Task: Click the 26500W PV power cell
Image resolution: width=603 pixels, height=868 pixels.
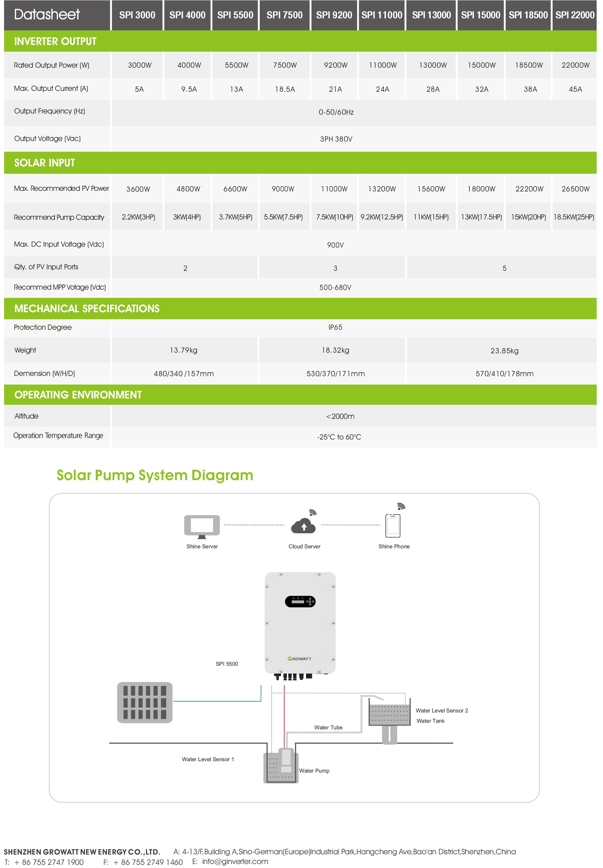Action: [575, 189]
